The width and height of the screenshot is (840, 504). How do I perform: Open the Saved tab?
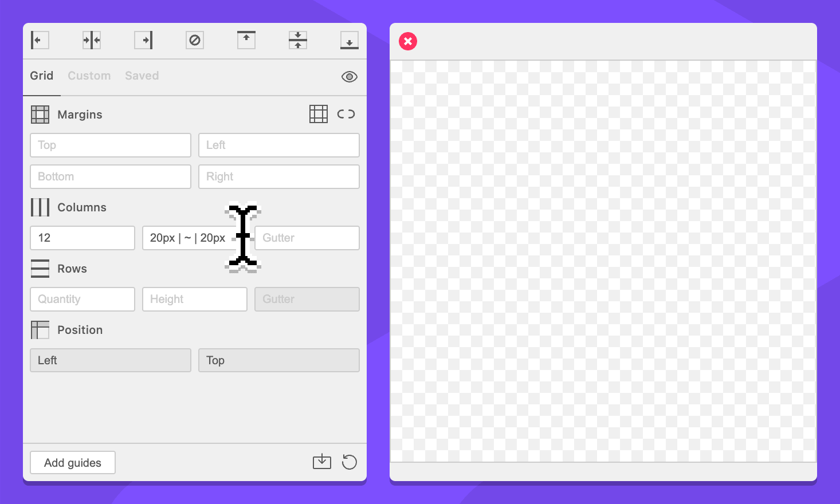click(142, 76)
